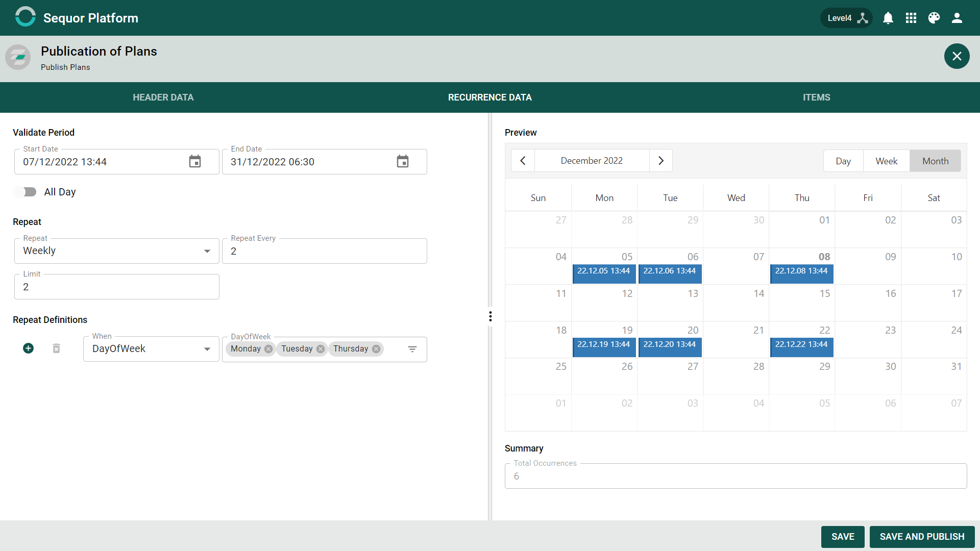Expand the Repeat Weekly dropdown
The width and height of the screenshot is (980, 551).
[117, 251]
